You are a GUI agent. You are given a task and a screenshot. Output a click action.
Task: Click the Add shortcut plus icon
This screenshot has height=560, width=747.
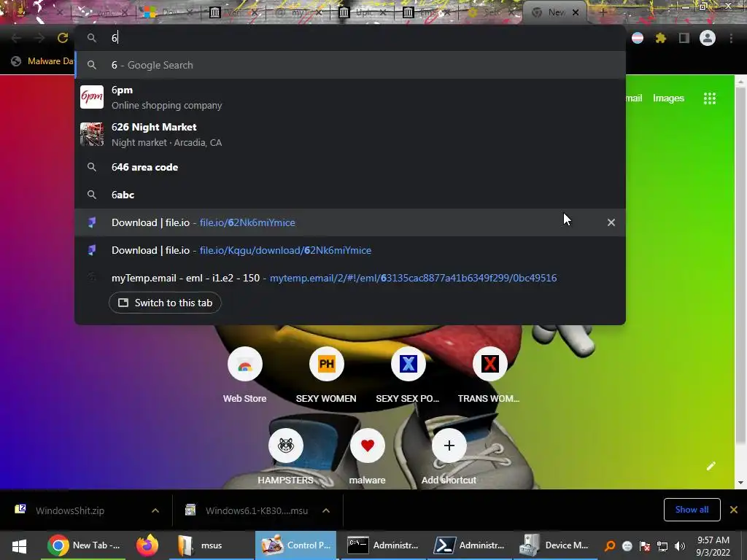[449, 446]
